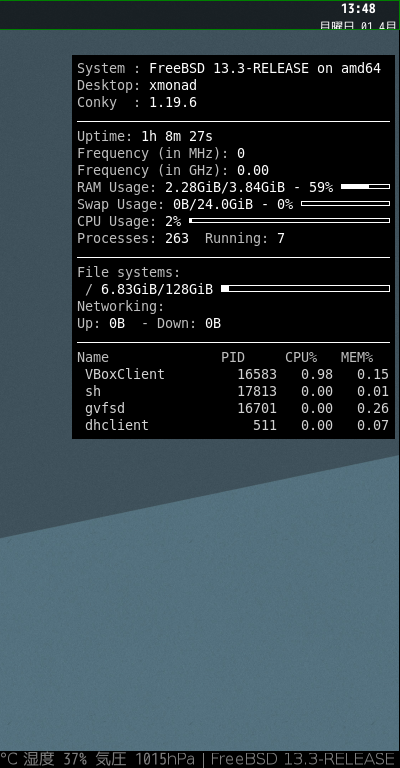Screen dimensions: 400x768
Task: Click the CPU% column header
Action: click(x=301, y=358)
